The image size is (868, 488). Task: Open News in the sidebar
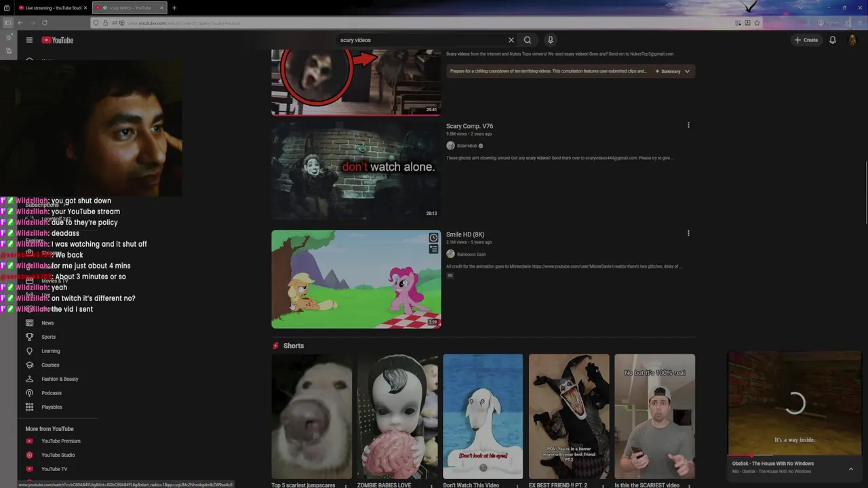pyautogui.click(x=47, y=323)
